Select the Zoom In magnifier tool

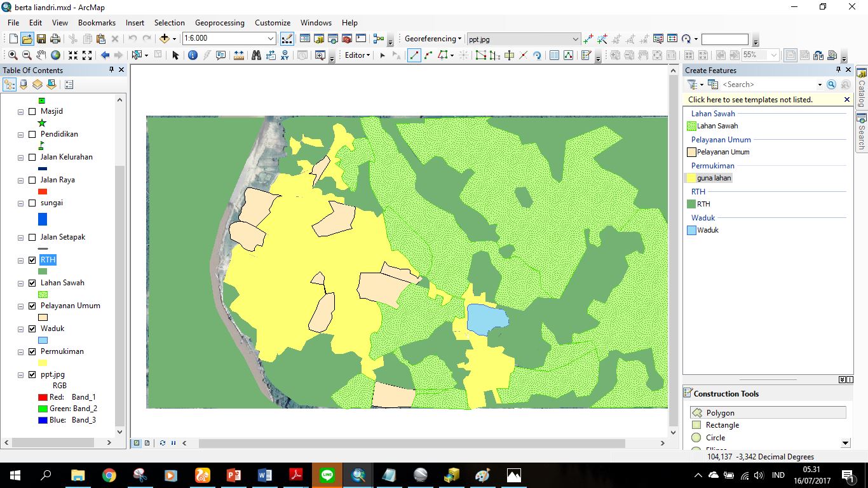[x=13, y=55]
